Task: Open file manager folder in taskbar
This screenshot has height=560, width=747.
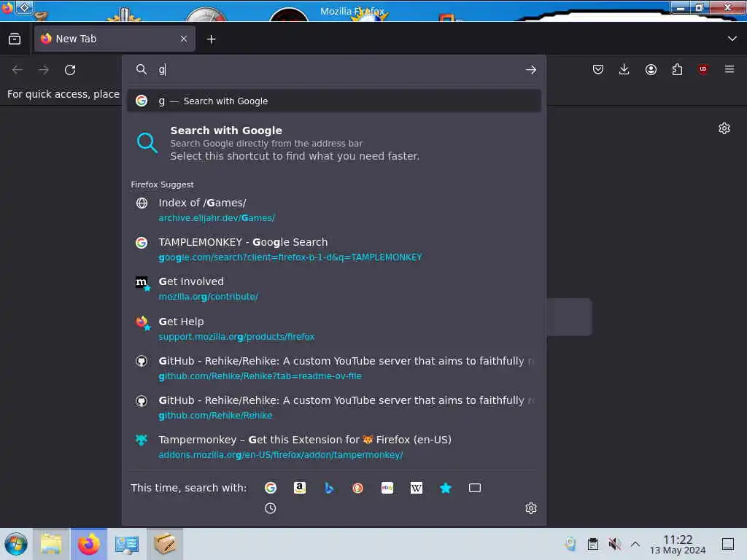Action: [51, 544]
